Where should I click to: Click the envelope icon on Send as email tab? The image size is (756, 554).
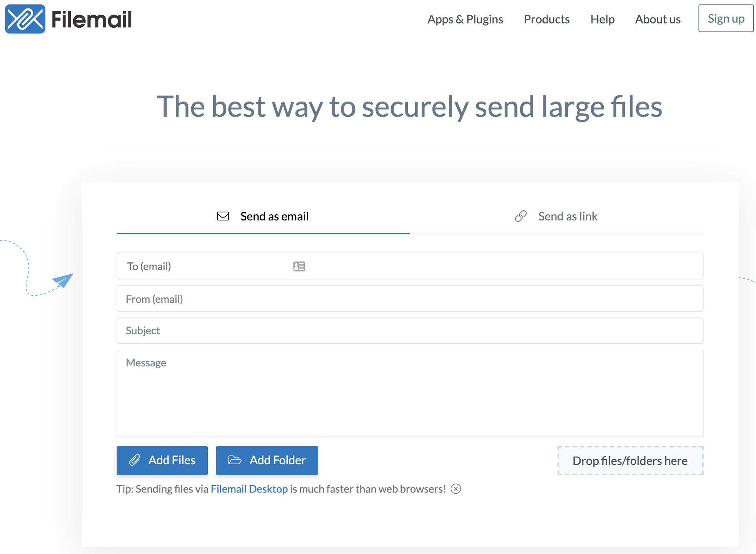click(x=222, y=216)
